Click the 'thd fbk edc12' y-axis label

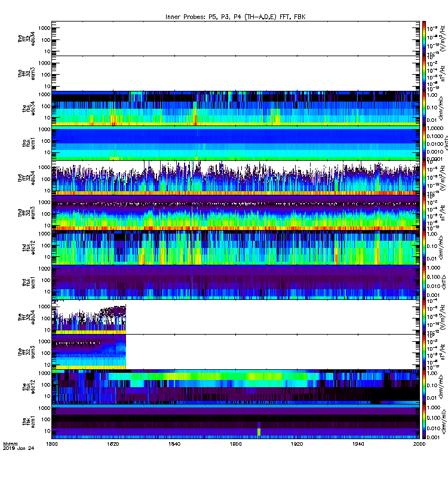tap(28, 247)
